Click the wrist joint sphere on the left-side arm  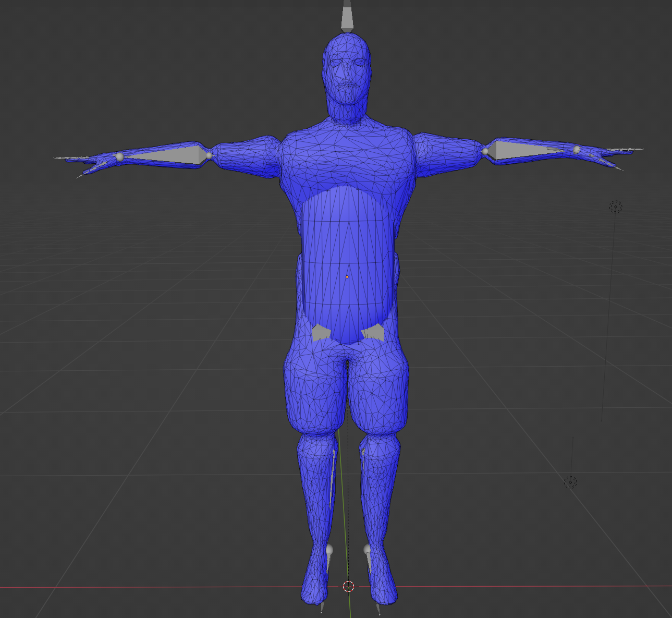point(119,156)
